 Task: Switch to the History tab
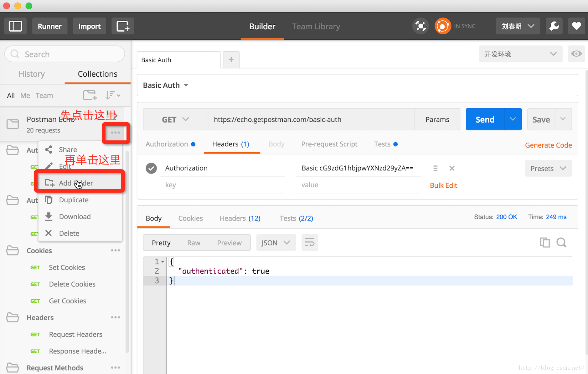pyautogui.click(x=32, y=74)
